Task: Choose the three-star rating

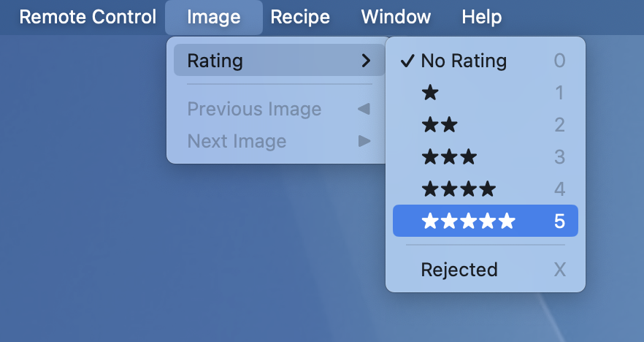Action: (449, 157)
